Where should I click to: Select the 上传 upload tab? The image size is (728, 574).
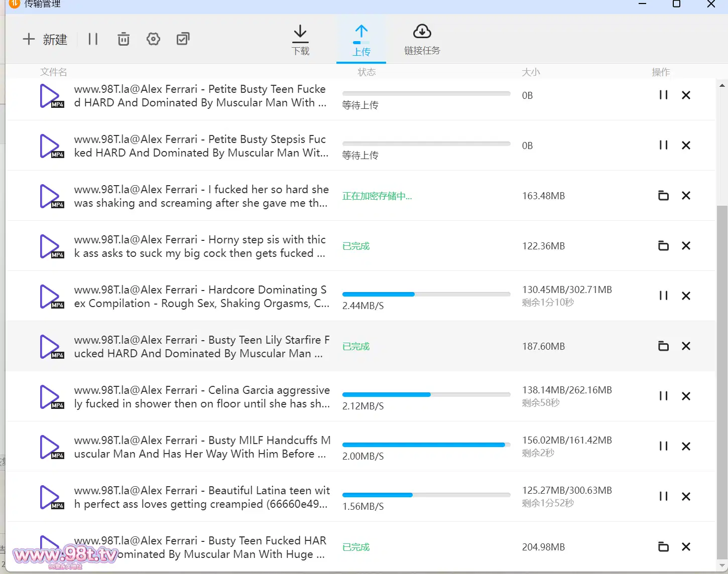coord(361,40)
